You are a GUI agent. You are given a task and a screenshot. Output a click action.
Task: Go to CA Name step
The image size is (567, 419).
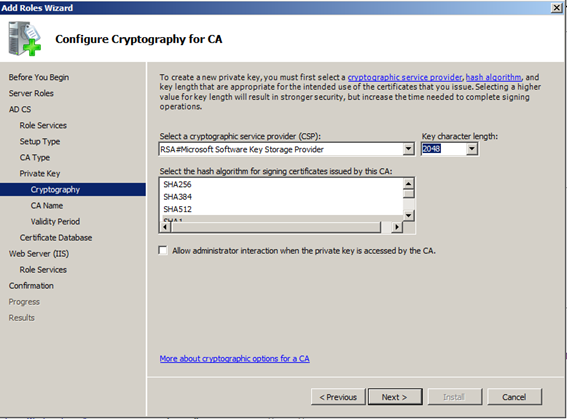pyautogui.click(x=47, y=205)
